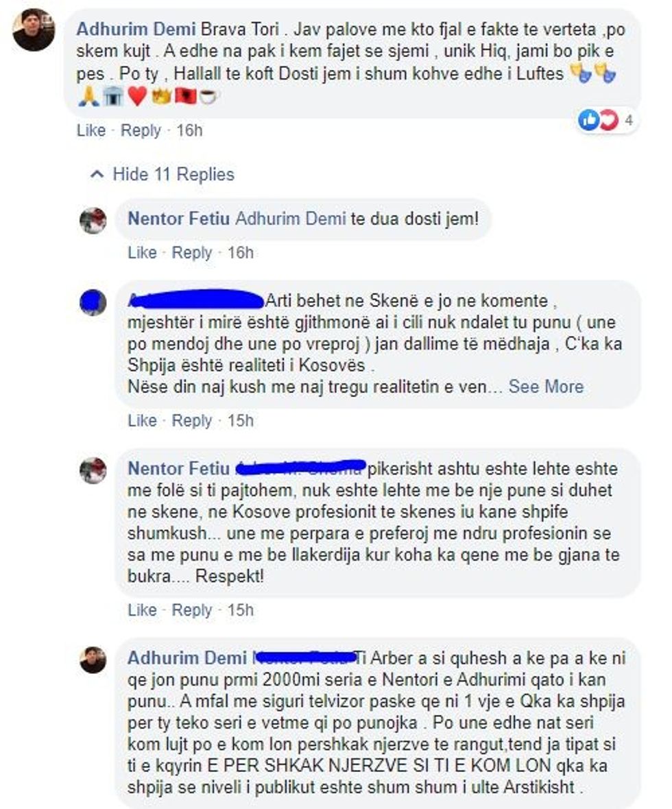
Task: Click Nentor Fetiu's avatar on long reply
Action: point(93,470)
